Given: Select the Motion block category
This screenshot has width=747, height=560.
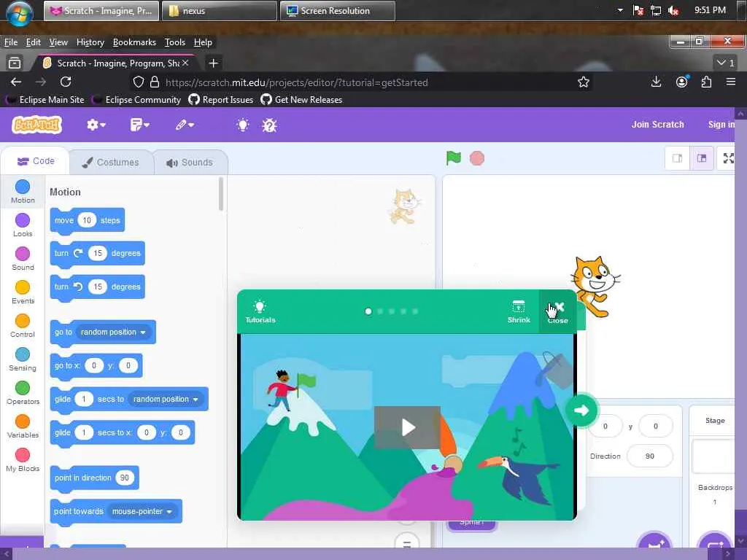Looking at the screenshot, I should tap(23, 192).
